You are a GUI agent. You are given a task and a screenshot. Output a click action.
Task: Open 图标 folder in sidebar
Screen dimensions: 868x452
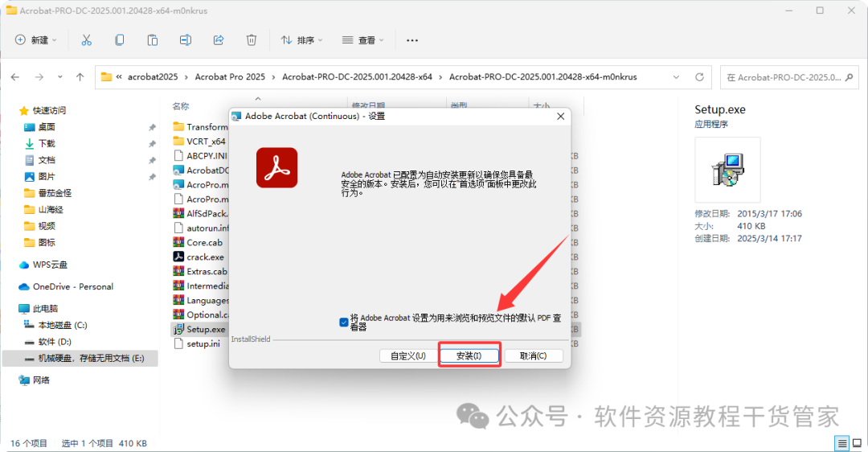[47, 243]
